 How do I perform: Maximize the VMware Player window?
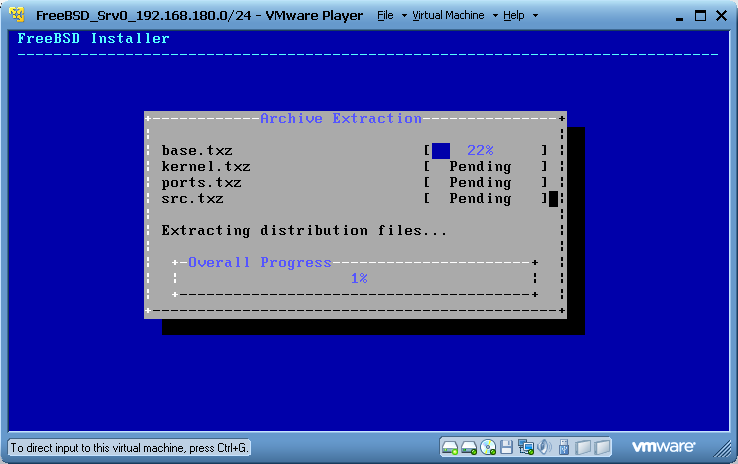pos(700,16)
